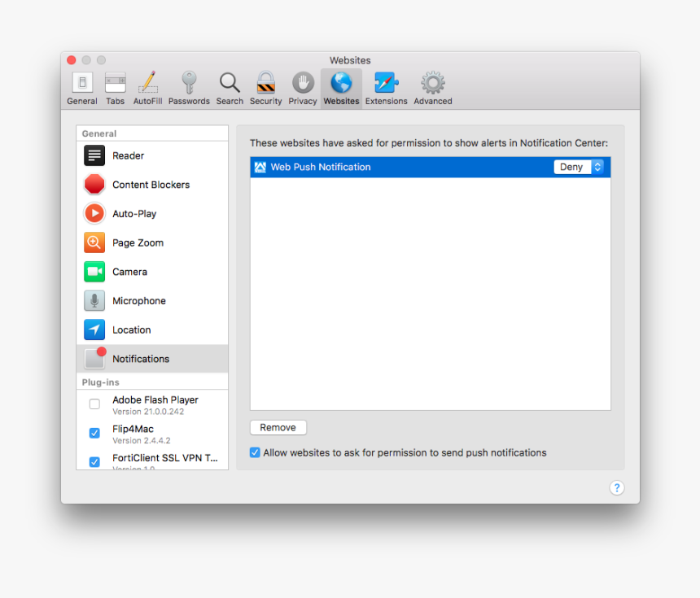Disable the Flip4Mac plug-in
This screenshot has width=700, height=598.
click(x=94, y=433)
